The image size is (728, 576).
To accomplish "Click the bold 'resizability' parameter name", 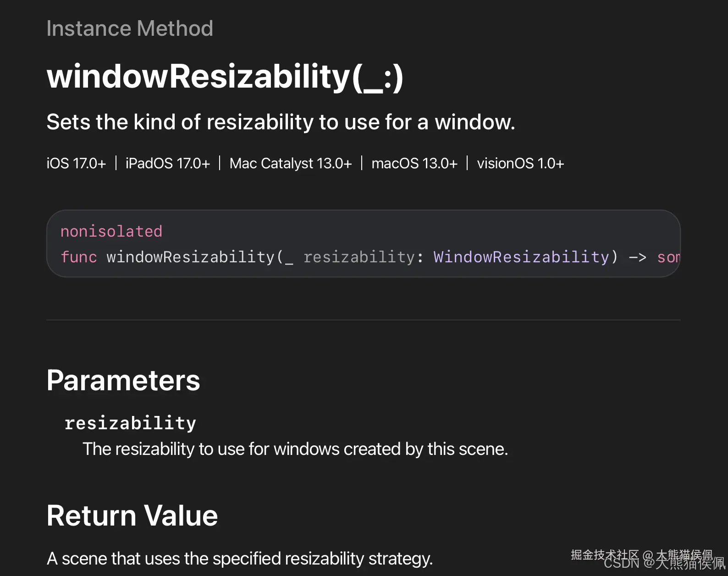I will coord(130,423).
